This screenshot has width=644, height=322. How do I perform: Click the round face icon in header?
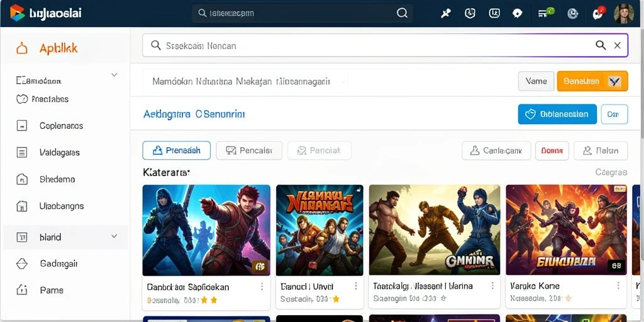pos(572,14)
